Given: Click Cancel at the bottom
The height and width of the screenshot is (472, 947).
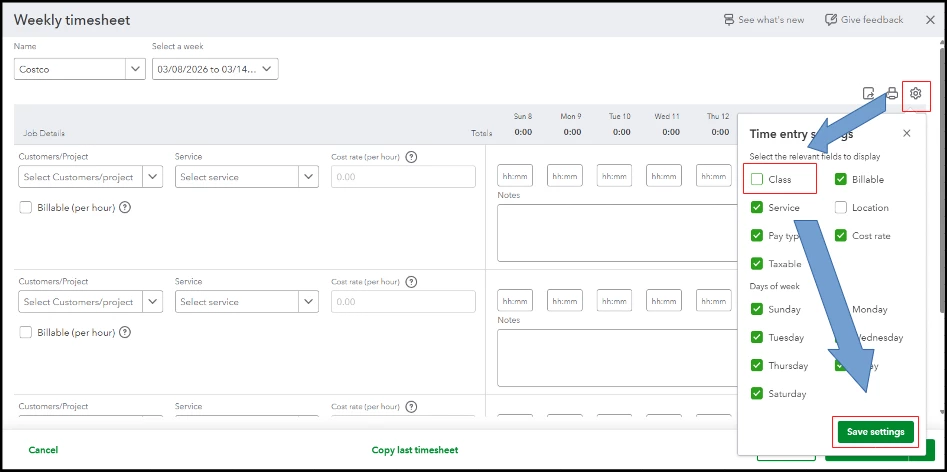Looking at the screenshot, I should pos(43,450).
